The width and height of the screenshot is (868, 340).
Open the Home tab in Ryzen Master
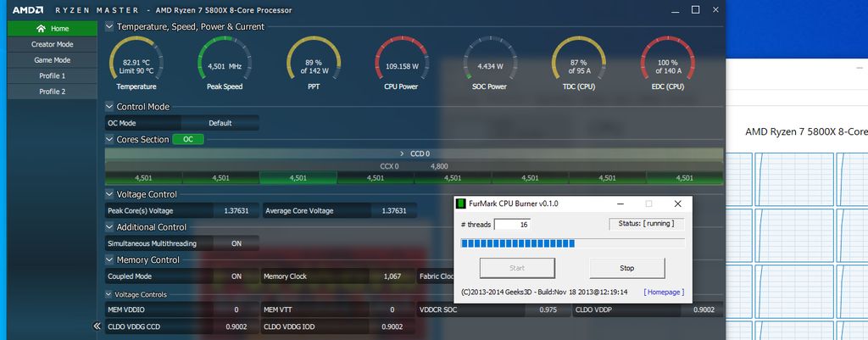(52, 28)
